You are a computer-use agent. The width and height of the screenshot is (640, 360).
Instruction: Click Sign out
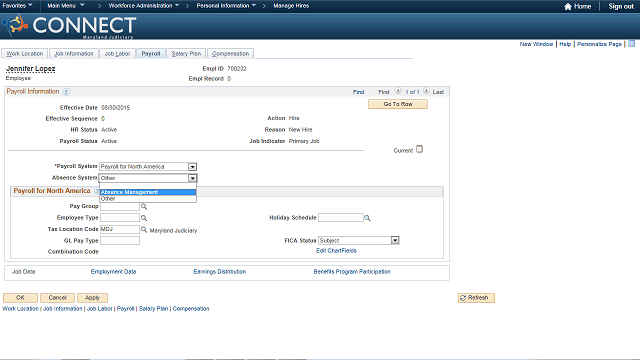click(621, 6)
